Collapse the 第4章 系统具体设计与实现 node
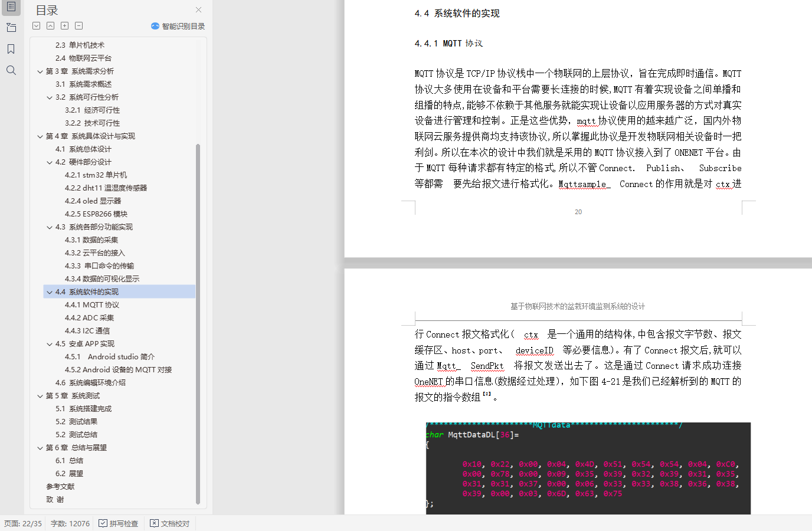Screen dimensions: 812x531 (x=40, y=136)
